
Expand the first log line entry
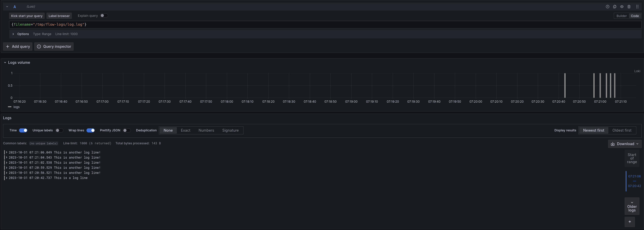point(6,152)
